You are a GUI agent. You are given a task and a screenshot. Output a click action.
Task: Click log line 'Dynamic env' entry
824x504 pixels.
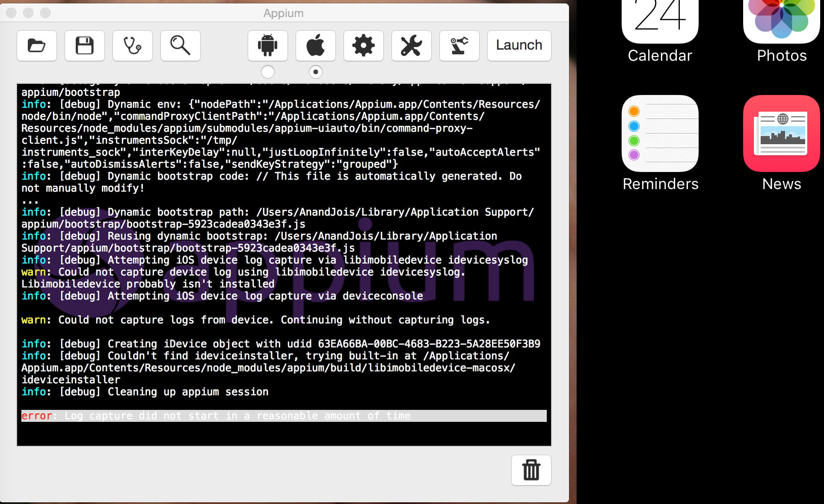[x=281, y=134]
